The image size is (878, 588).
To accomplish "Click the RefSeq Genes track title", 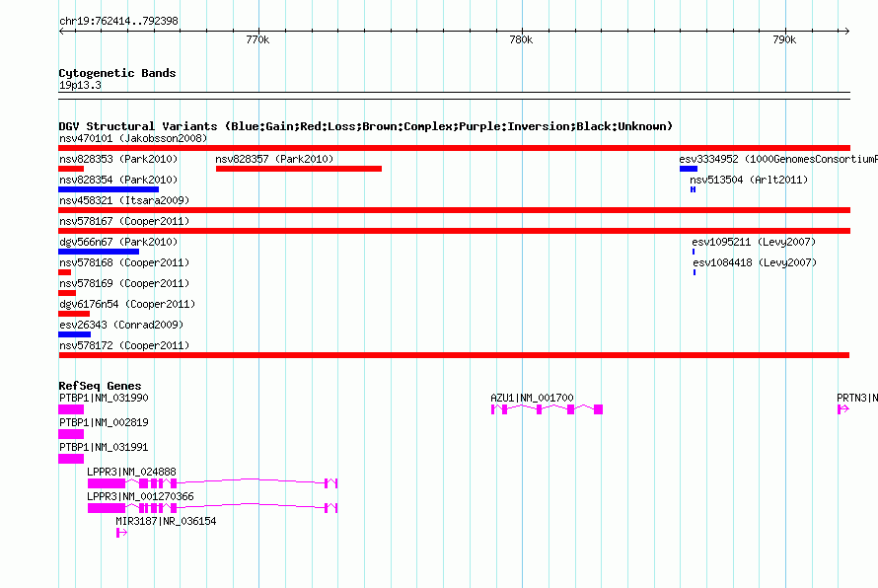I will tap(101, 386).
